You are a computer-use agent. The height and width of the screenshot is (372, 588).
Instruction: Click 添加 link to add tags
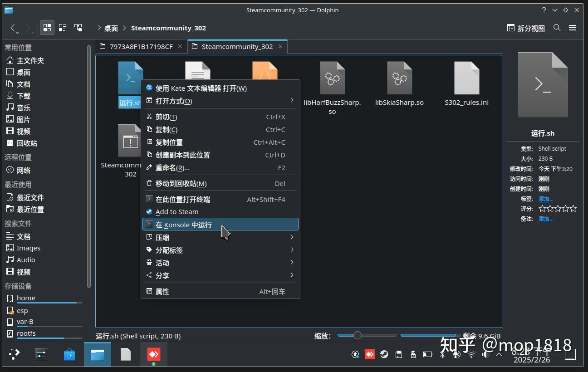pyautogui.click(x=546, y=199)
